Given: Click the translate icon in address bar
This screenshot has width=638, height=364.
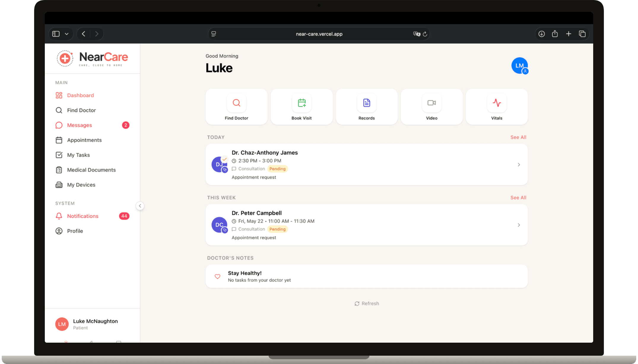Looking at the screenshot, I should pos(417,34).
